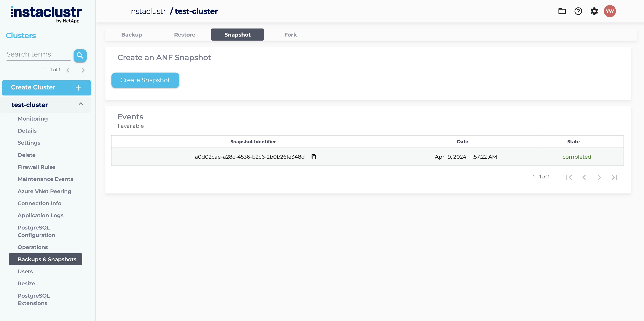Click the Create Cluster button
The width and height of the screenshot is (644, 321).
46,88
